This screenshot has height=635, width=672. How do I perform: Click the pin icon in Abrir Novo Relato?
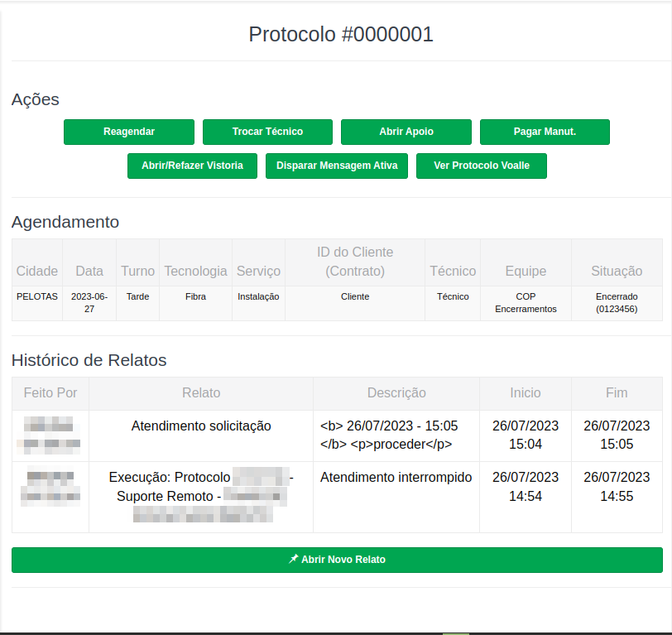pyautogui.click(x=293, y=560)
